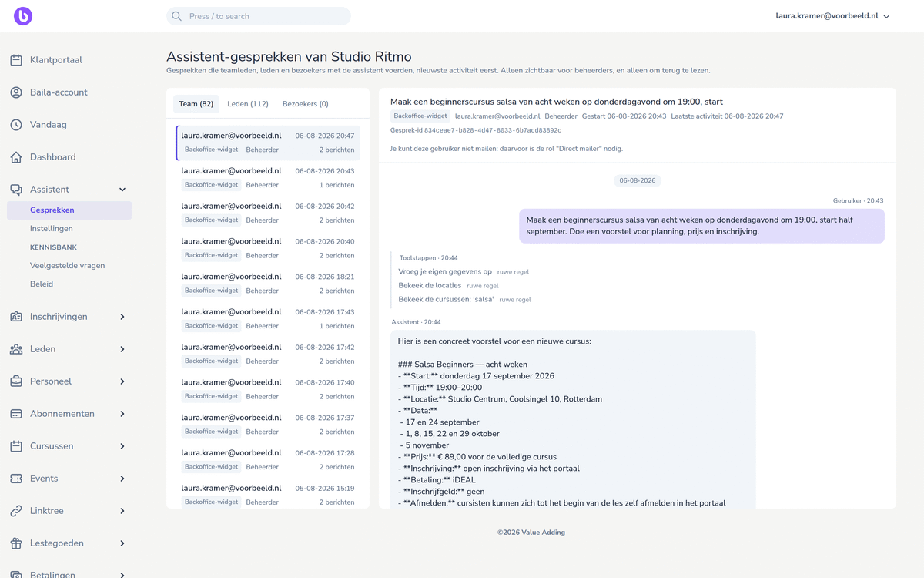This screenshot has height=578, width=924.
Task: Click the Assistent chat bubbles icon
Action: click(x=16, y=190)
